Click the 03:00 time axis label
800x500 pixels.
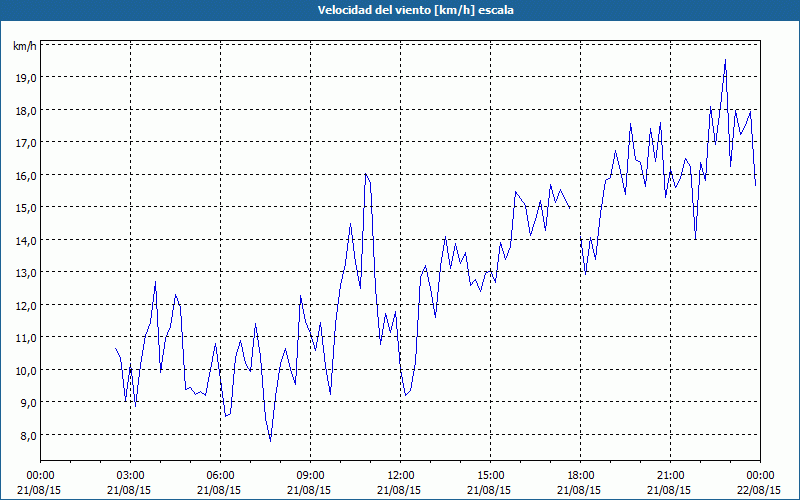(x=130, y=476)
